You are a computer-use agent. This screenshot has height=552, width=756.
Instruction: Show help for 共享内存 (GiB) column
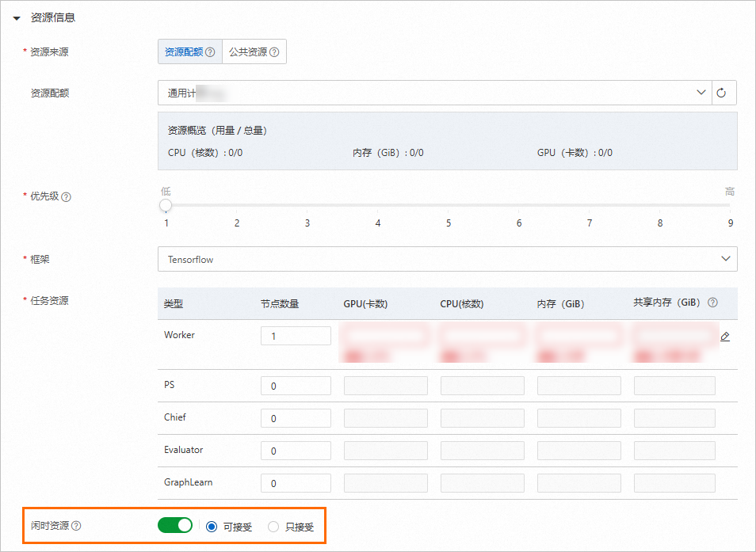[x=712, y=303]
